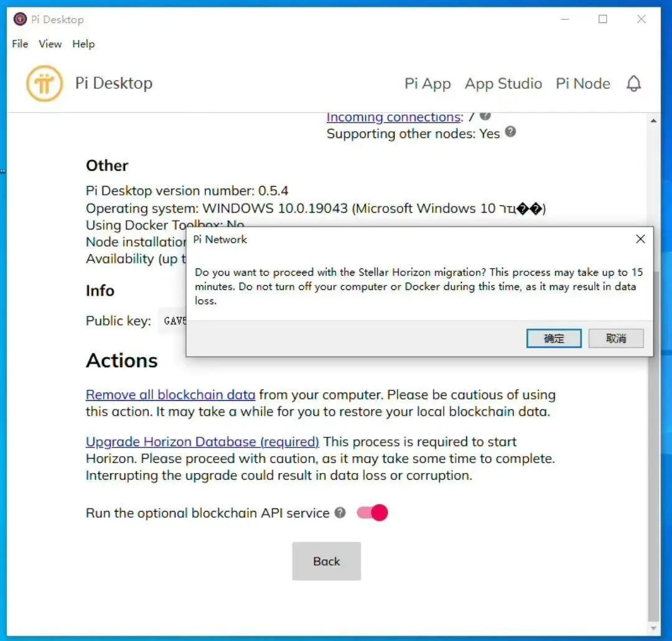The height and width of the screenshot is (641, 672).
Task: Click Upgrade Horizon Database (required) link
Action: tap(202, 442)
